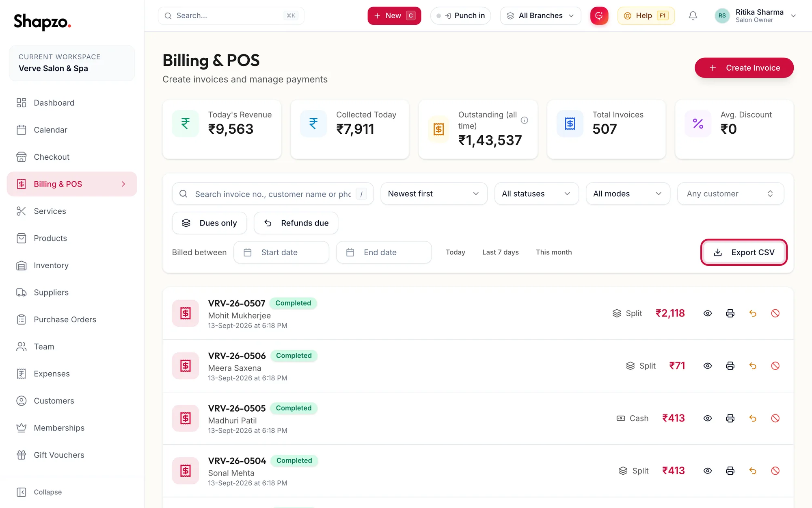The height and width of the screenshot is (508, 812).
Task: Void invoice VRV-26-0507
Action: (775, 313)
